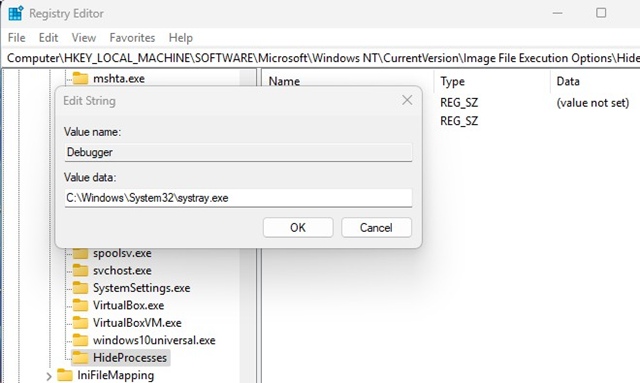Click the Registry Editor app icon
This screenshot has height=383, width=640.
(16, 13)
